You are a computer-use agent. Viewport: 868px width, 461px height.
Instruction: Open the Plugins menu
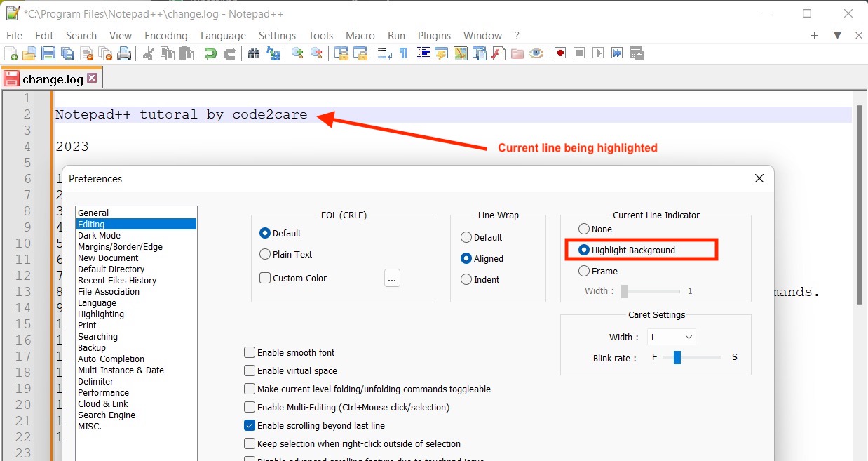pyautogui.click(x=434, y=35)
